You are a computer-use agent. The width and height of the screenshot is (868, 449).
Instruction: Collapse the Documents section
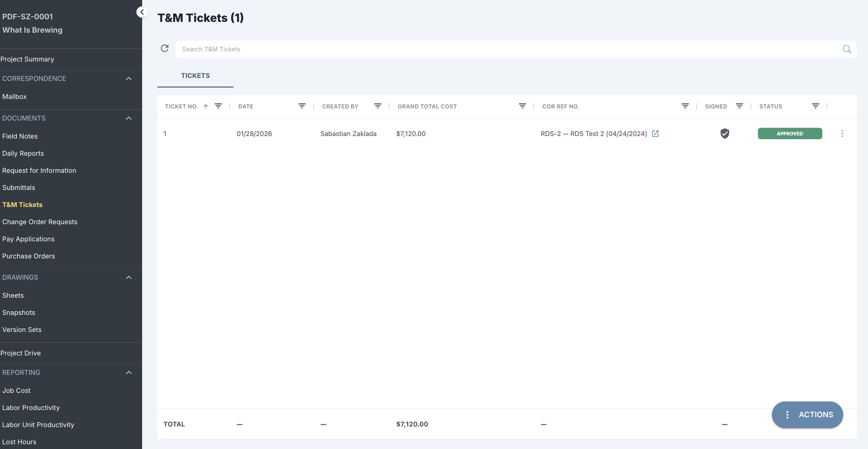129,118
